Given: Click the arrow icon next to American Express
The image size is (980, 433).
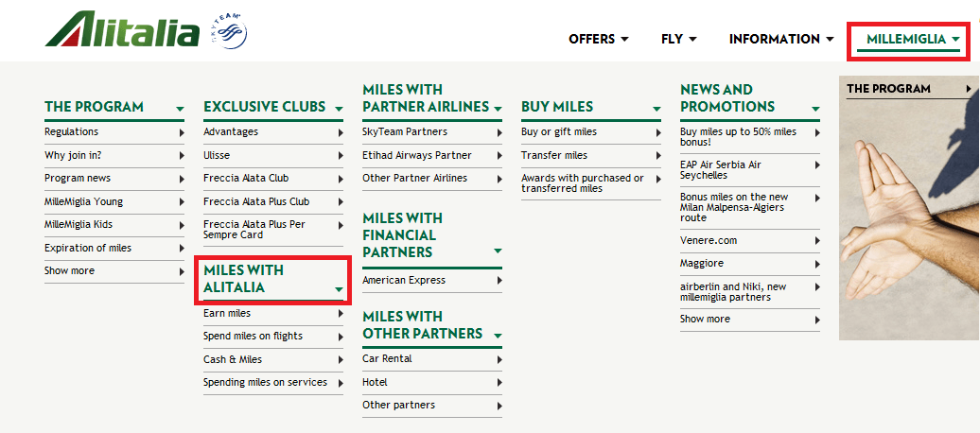Looking at the screenshot, I should (499, 281).
